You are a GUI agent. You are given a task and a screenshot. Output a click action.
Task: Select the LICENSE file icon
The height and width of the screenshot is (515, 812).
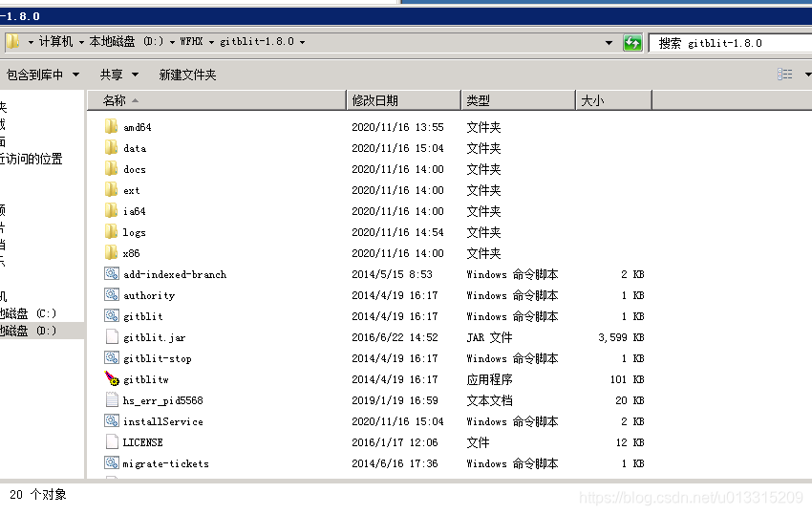112,442
